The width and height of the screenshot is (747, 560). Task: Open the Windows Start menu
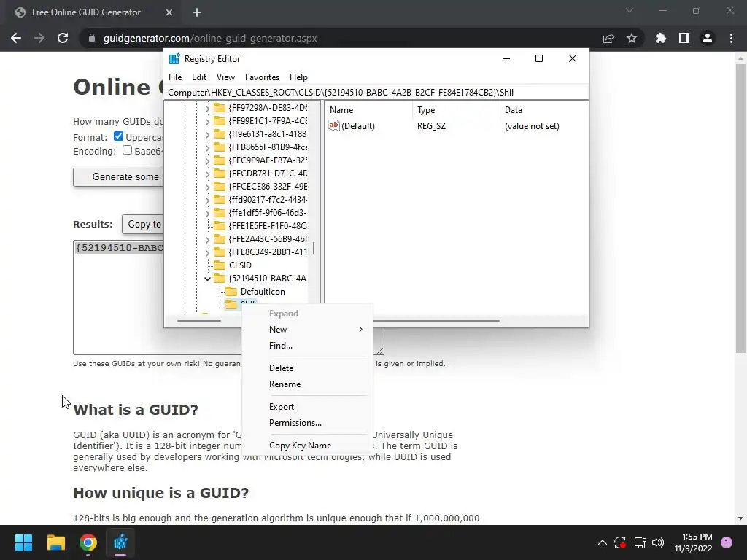point(23,542)
